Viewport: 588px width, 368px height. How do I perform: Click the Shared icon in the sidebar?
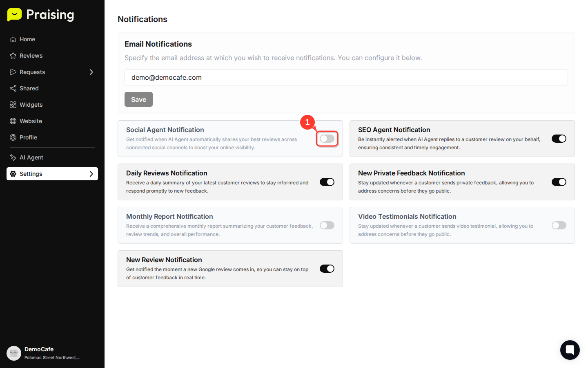13,88
